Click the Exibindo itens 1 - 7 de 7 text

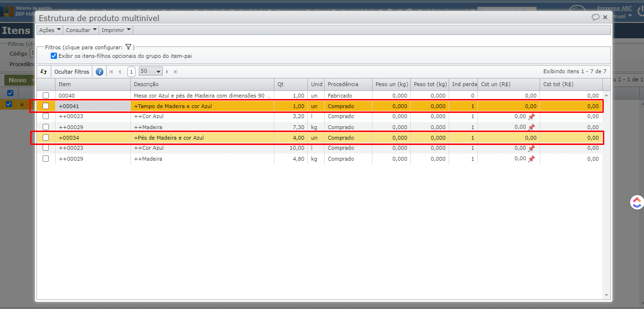pos(575,71)
